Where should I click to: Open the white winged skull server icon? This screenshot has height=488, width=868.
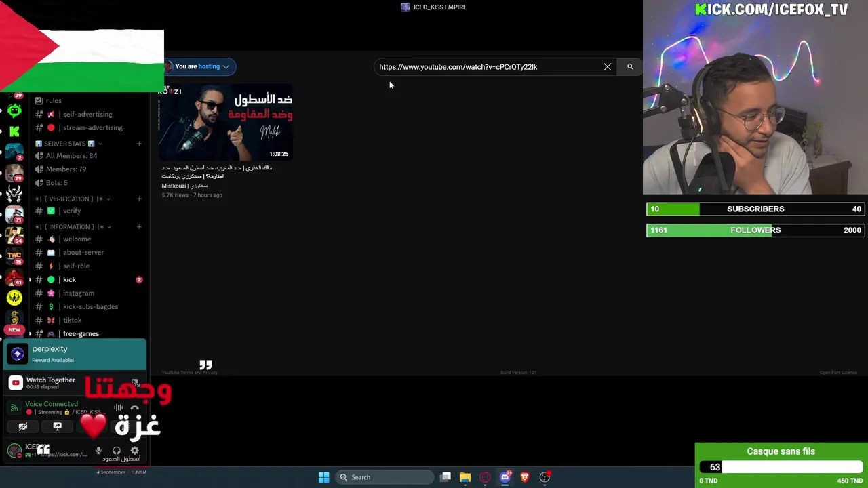point(14,194)
